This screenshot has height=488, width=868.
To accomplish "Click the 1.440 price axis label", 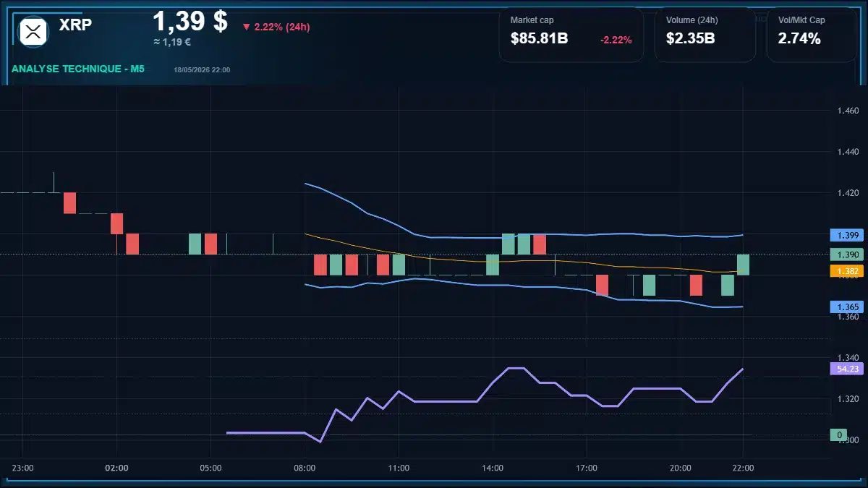I will coord(847,152).
